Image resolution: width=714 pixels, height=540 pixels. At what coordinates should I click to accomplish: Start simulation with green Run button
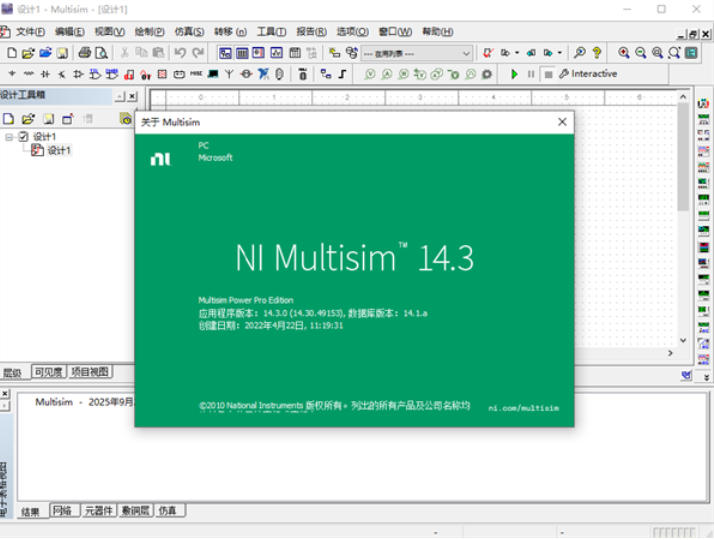pos(515,74)
